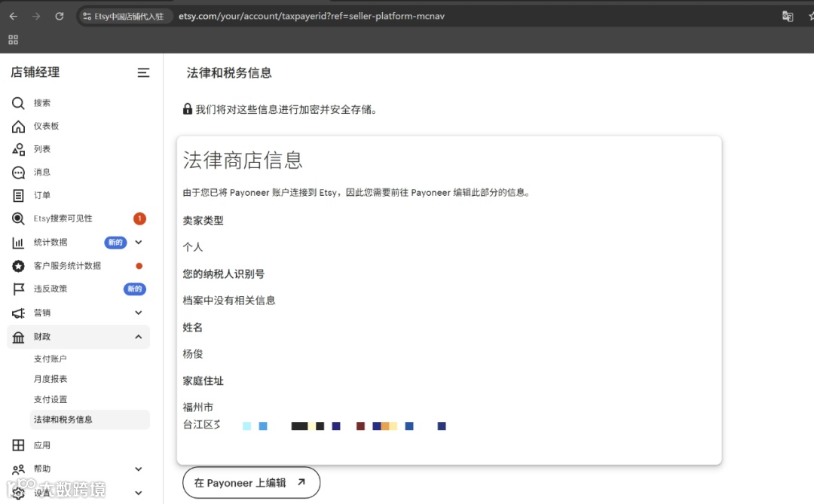Screen dimensions: 814x504
Task: Click the 店铺经理 sidebar title
Action: point(35,72)
